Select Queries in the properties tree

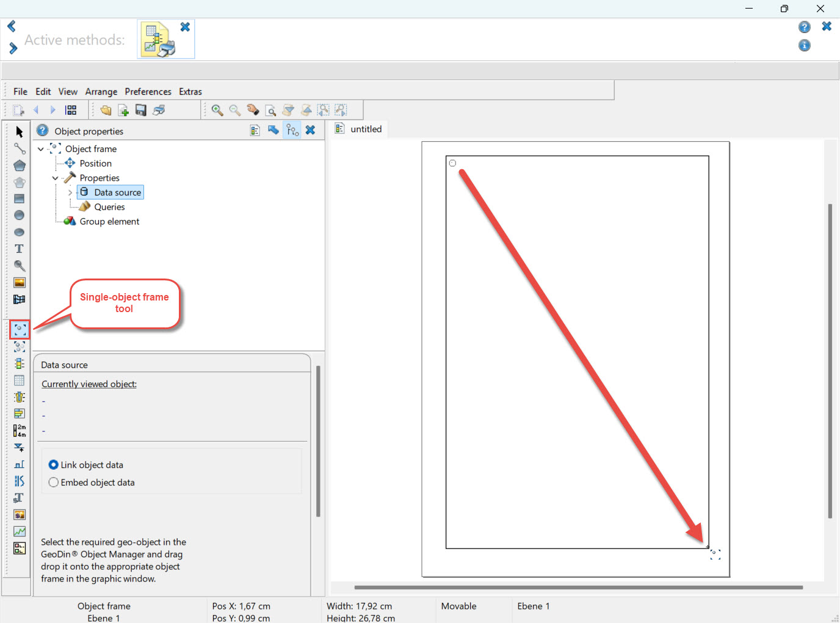(109, 207)
